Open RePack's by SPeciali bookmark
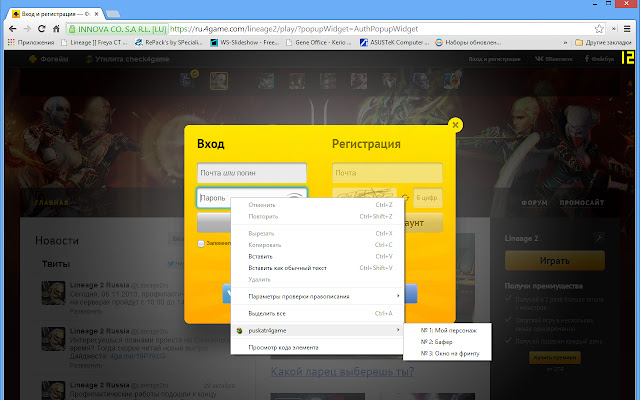Screen dimensions: 640x400 click(169, 42)
